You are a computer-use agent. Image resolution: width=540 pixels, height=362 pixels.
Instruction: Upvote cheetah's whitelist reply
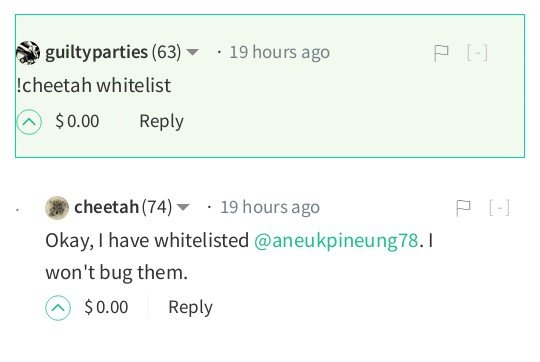tap(58, 308)
